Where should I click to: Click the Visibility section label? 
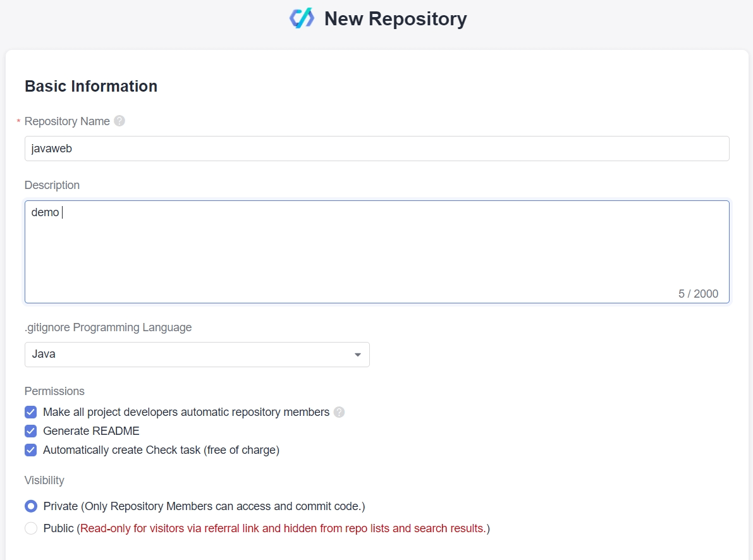44,480
